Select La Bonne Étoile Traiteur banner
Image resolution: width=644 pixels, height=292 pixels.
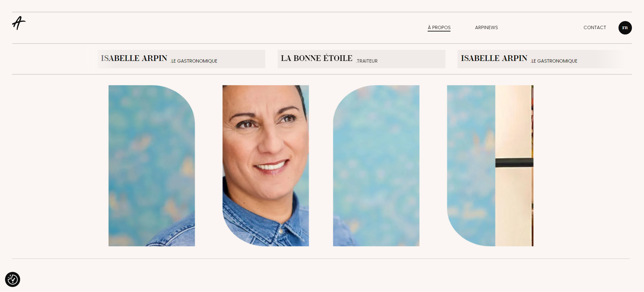(362, 59)
